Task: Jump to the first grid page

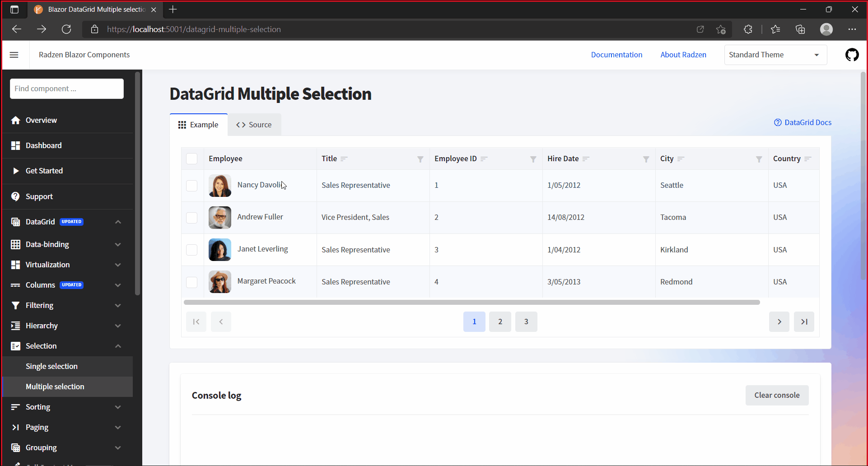Action: (196, 322)
